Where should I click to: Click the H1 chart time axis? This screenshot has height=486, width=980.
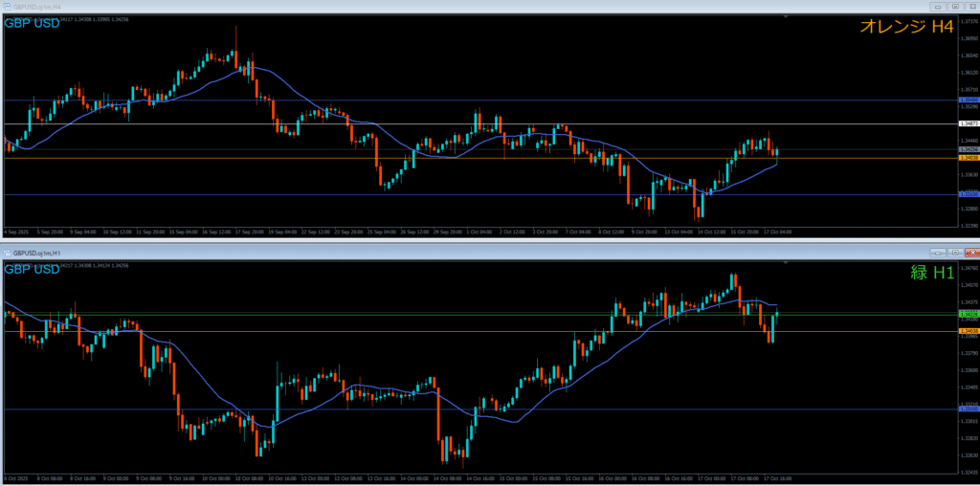[383, 476]
